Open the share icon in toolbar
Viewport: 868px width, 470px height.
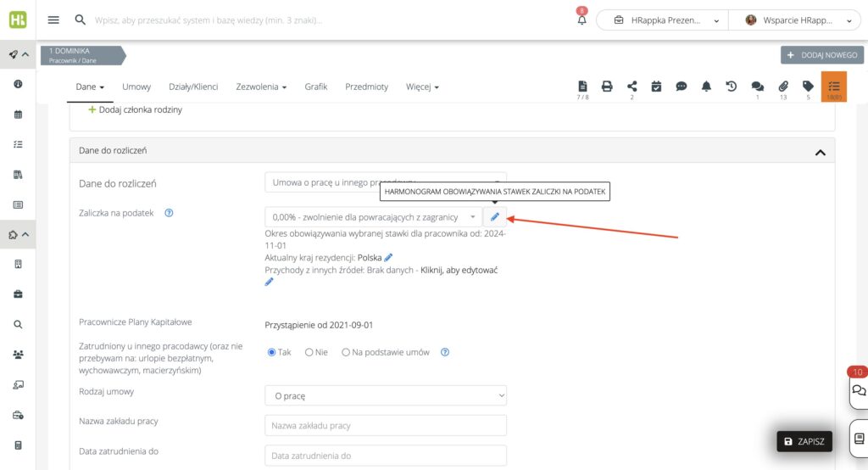(x=632, y=87)
